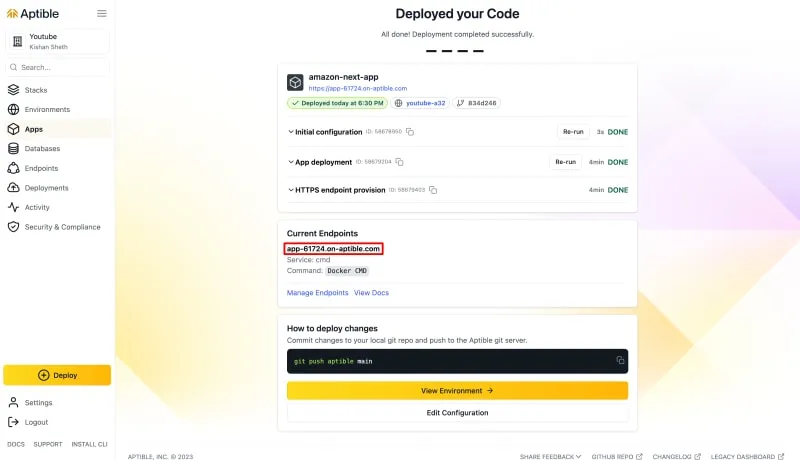Open the Security & Compliance section

pyautogui.click(x=62, y=227)
